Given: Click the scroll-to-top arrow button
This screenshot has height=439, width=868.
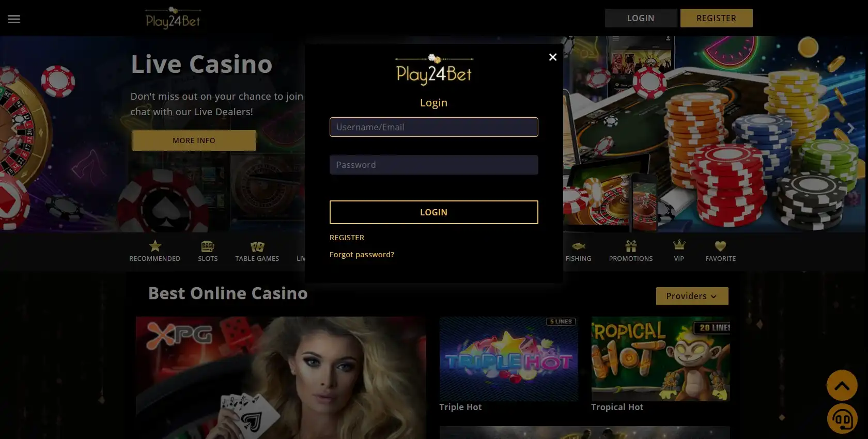Looking at the screenshot, I should pyautogui.click(x=842, y=385).
